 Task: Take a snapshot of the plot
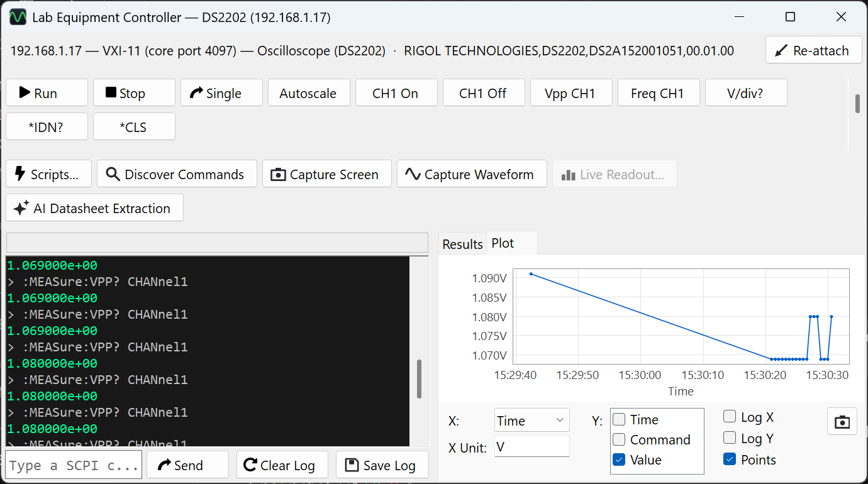[x=842, y=422]
